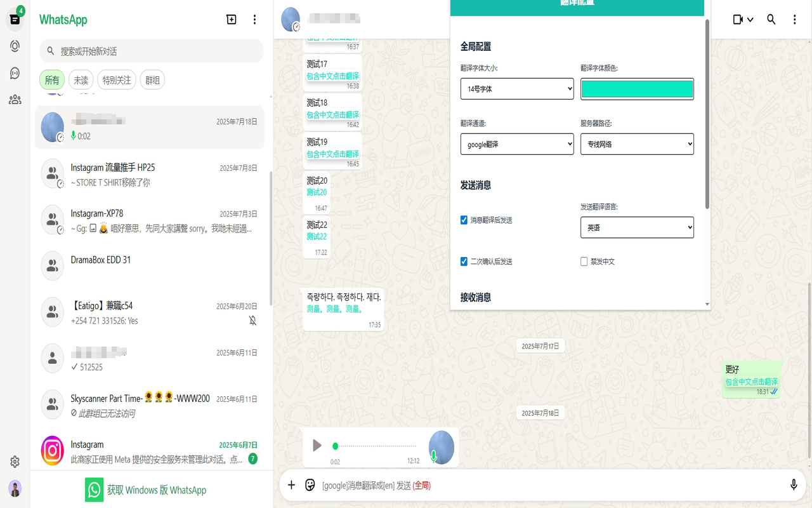Open the Skyscanner Part Time WWW200 chat
This screenshot has width=812, height=508.
click(x=149, y=404)
